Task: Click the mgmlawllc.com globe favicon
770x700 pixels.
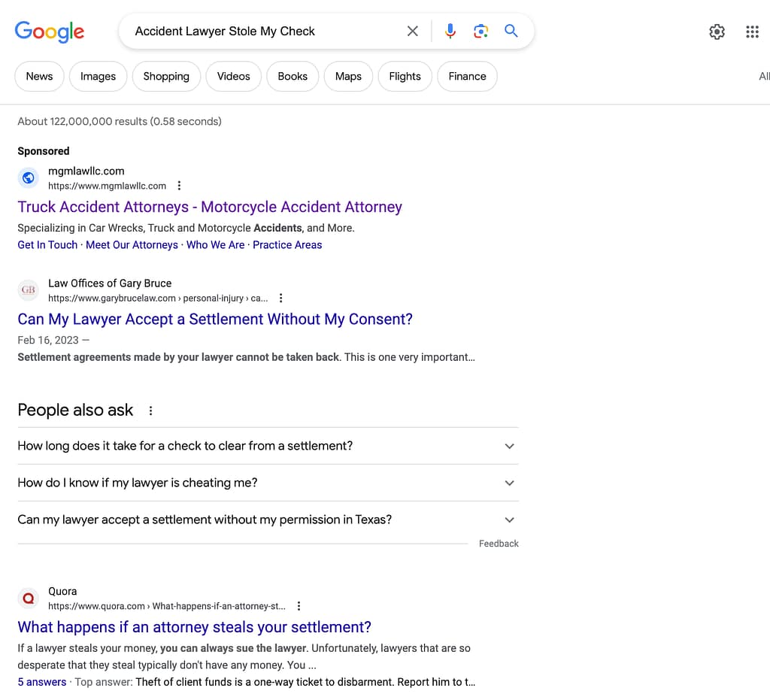Action: pos(29,177)
